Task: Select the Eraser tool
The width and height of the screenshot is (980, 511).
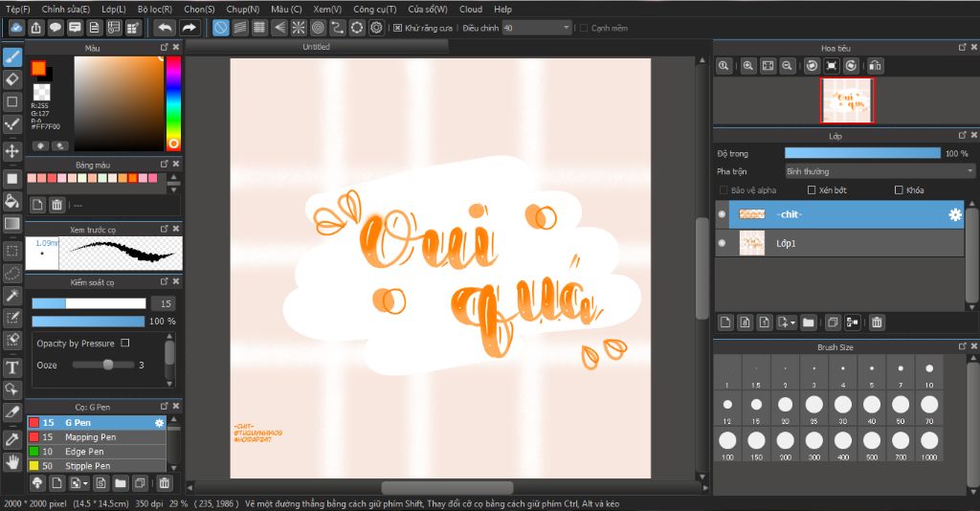Action: pyautogui.click(x=12, y=79)
